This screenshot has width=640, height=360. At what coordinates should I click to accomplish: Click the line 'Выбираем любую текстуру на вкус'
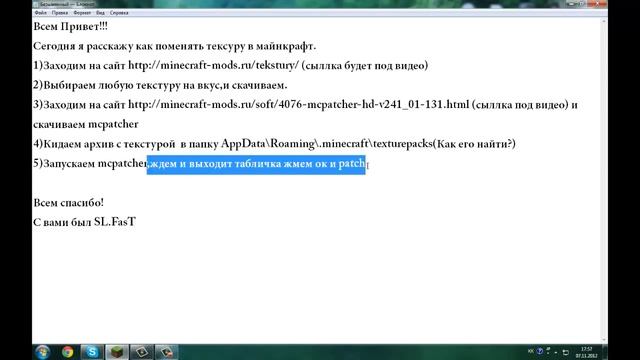[x=132, y=85]
